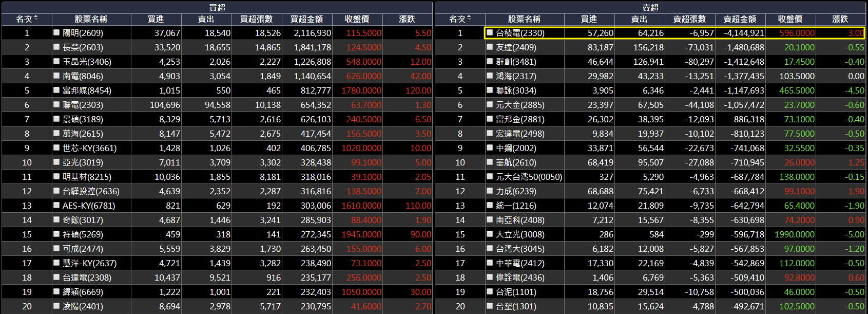Open stock name 可成(2474)
This screenshot has width=868, height=314.
coord(83,249)
